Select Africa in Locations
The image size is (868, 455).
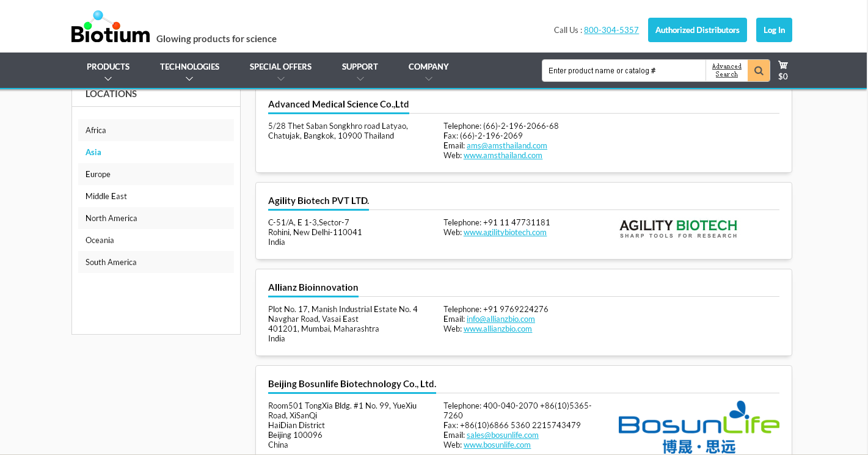click(x=156, y=130)
